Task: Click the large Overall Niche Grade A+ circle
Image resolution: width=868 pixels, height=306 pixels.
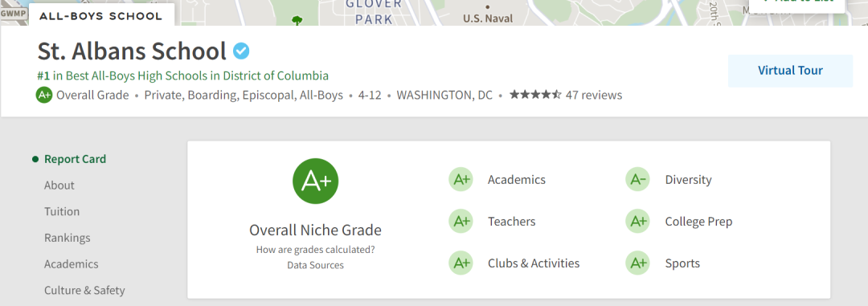Action: (316, 181)
